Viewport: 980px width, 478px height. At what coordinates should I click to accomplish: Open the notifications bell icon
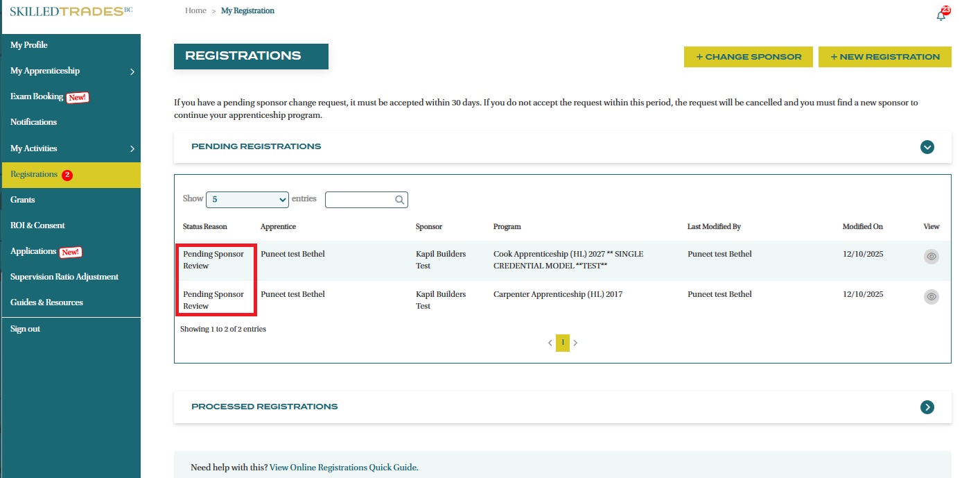(x=940, y=15)
